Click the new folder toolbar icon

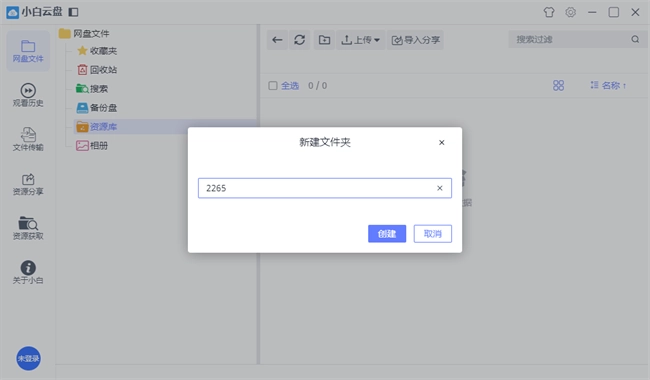(x=324, y=40)
